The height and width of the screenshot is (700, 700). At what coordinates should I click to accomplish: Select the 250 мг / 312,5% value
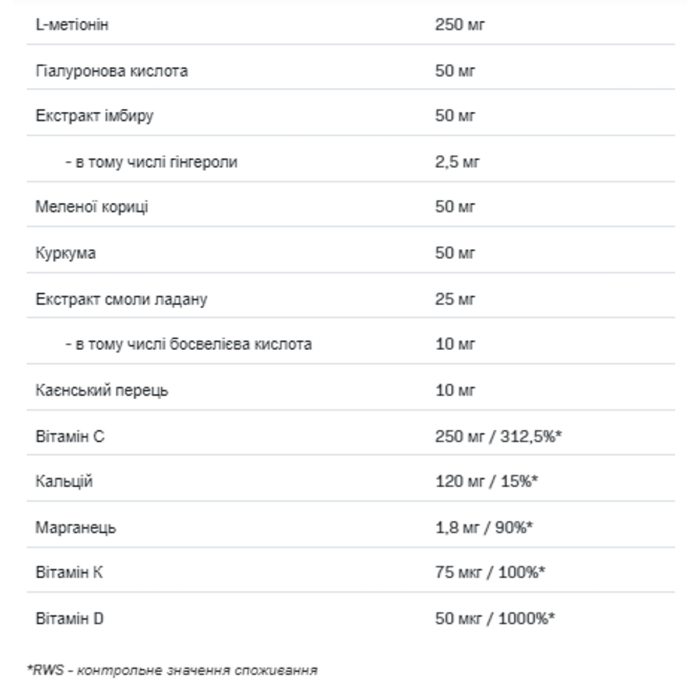click(499, 436)
